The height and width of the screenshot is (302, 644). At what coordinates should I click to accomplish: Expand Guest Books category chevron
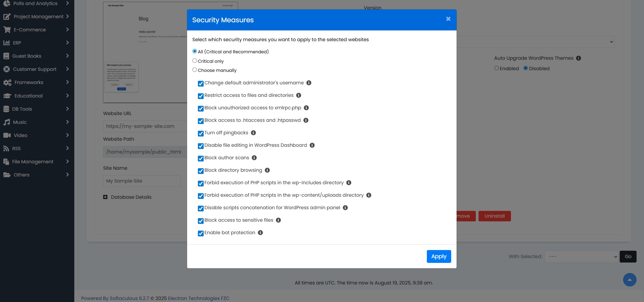pyautogui.click(x=68, y=56)
